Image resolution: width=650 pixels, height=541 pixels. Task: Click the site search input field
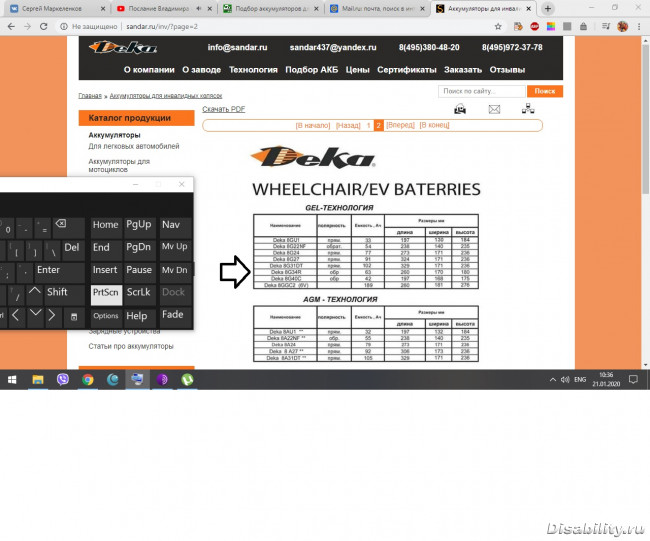tap(482, 91)
